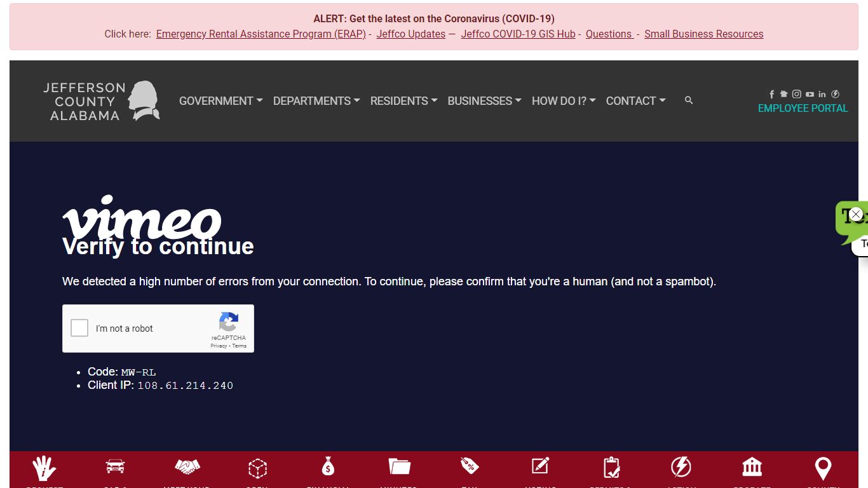Click the bank building Probate icon
Screen dimensions: 868x488
tap(752, 467)
